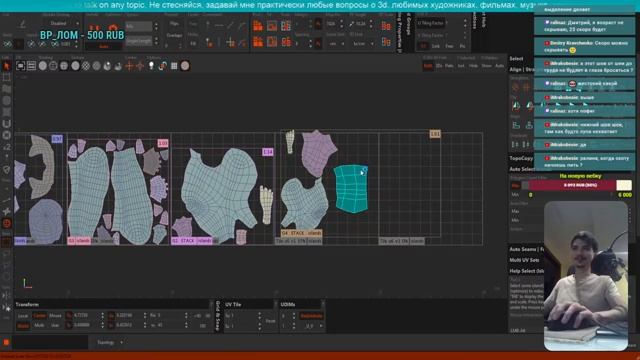Click the list layout icon beside the frame icon
This screenshot has height=360, width=640.
point(31,66)
